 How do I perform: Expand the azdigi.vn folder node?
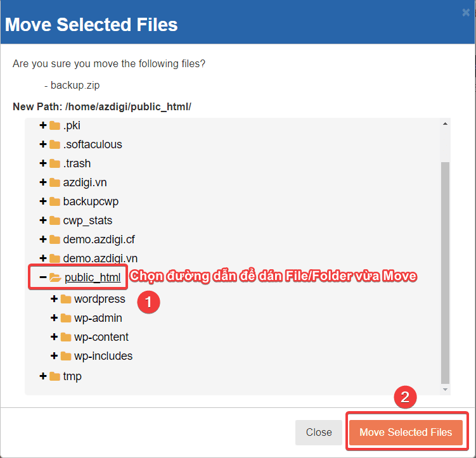click(x=43, y=182)
